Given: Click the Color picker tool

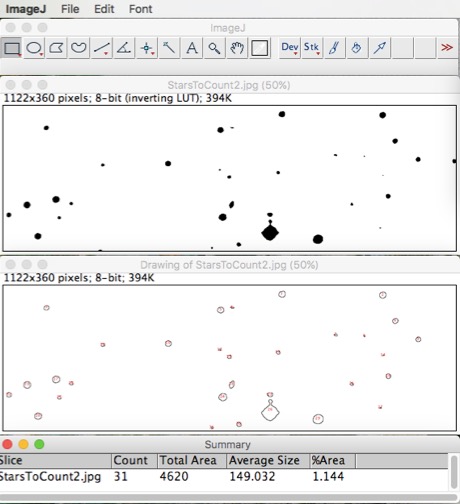Looking at the screenshot, I should click(259, 48).
